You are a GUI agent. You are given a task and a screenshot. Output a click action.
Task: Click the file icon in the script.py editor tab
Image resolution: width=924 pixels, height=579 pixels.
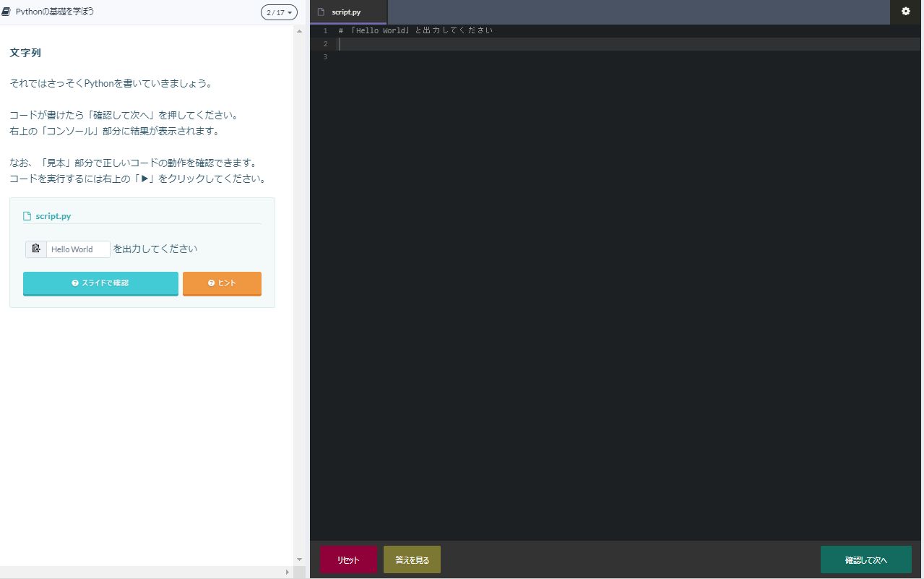pyautogui.click(x=321, y=12)
